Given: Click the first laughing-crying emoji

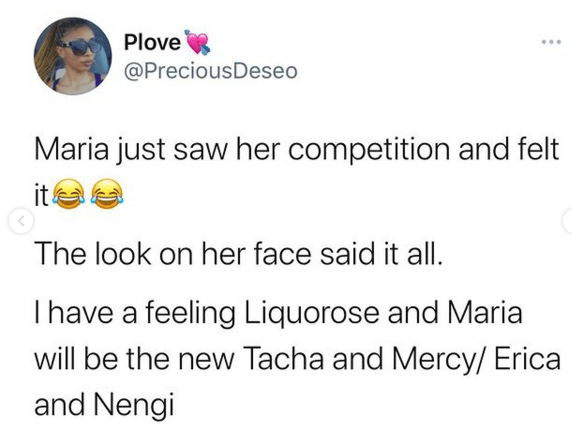Looking at the screenshot, I should coord(69,194).
